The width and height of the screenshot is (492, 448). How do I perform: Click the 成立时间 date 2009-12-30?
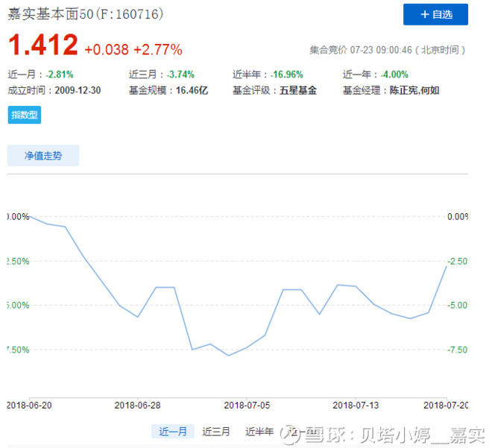tap(78, 90)
